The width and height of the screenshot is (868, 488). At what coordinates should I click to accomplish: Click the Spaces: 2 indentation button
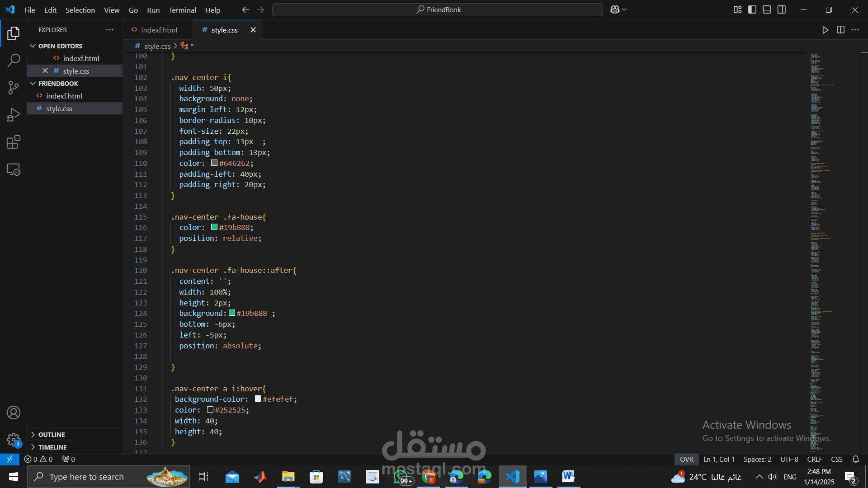point(757,459)
